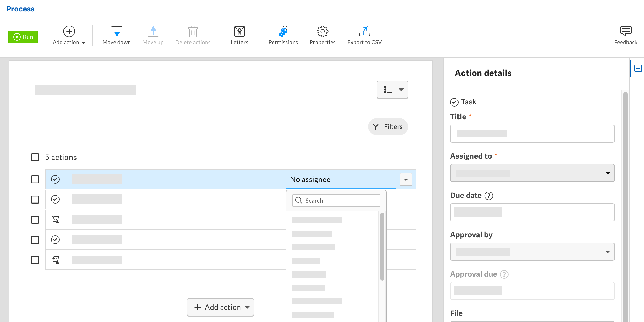Open the Filters options
The image size is (644, 322).
[x=388, y=126]
